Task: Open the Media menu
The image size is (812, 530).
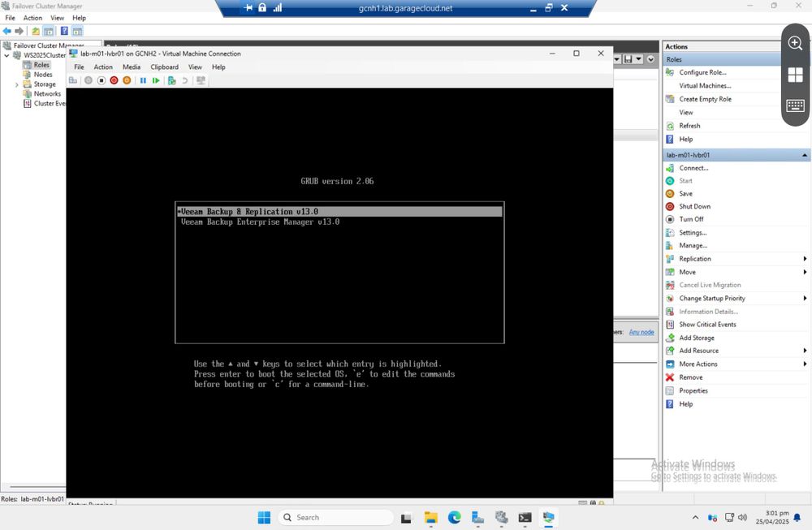Action: 131,67
